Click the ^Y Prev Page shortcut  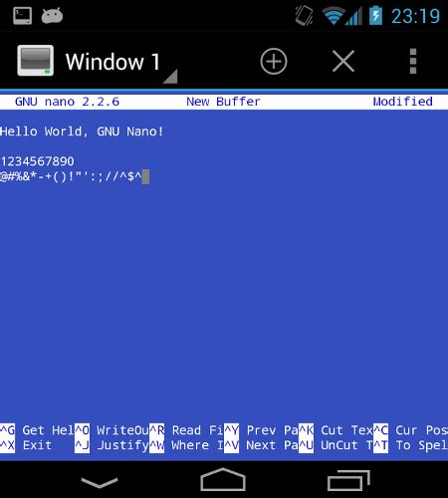(x=261, y=430)
